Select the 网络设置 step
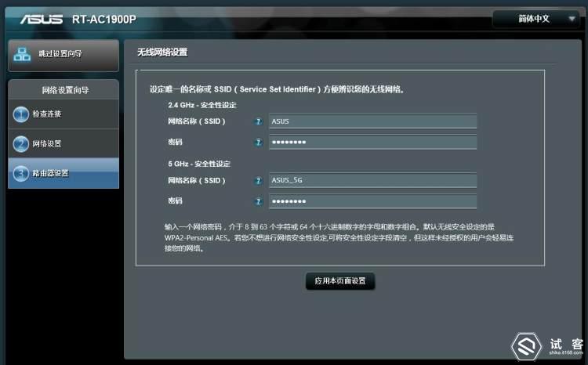This screenshot has height=365, width=588. [x=64, y=144]
